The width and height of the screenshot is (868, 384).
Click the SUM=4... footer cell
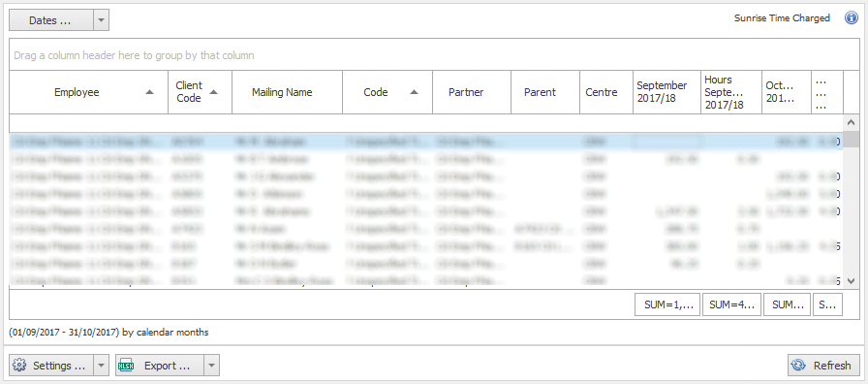(731, 304)
